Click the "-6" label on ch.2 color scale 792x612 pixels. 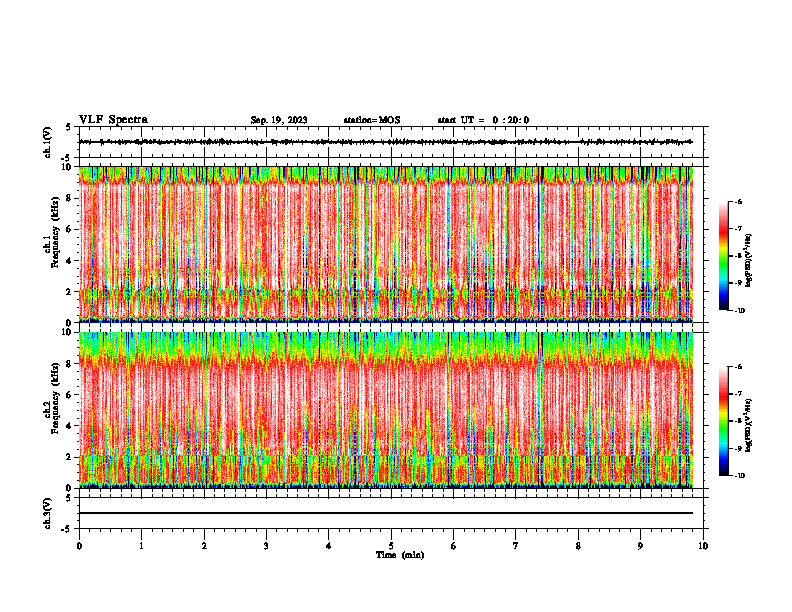click(x=738, y=367)
